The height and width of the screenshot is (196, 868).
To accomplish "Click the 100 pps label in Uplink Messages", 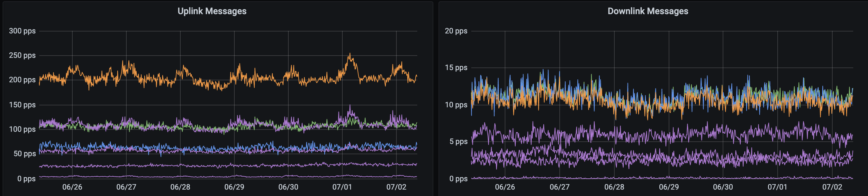I will pyautogui.click(x=22, y=129).
